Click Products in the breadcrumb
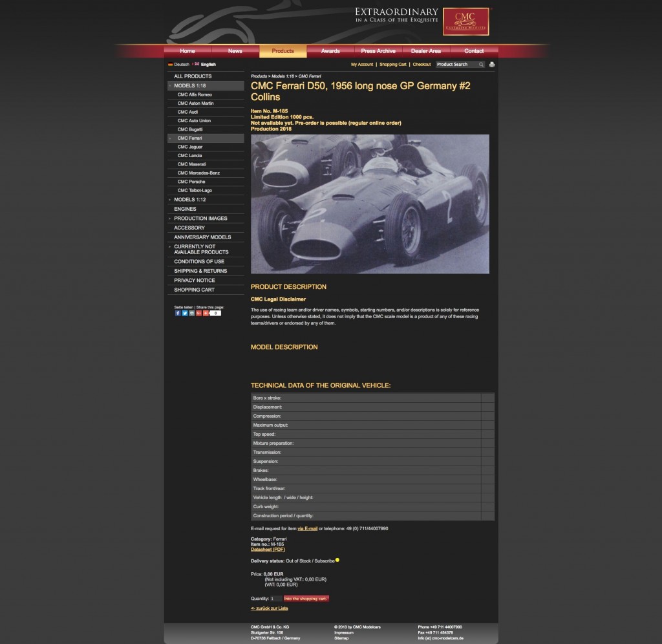The height and width of the screenshot is (644, 662). [259, 76]
